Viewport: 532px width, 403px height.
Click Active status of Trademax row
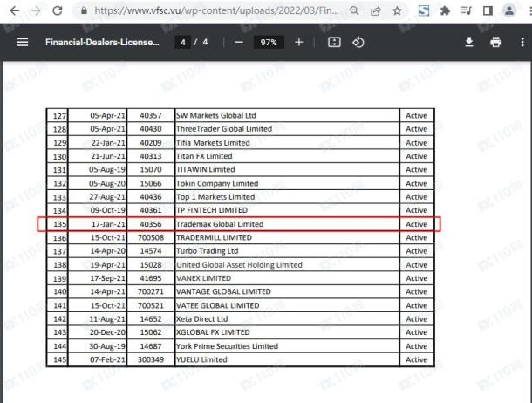coord(417,224)
